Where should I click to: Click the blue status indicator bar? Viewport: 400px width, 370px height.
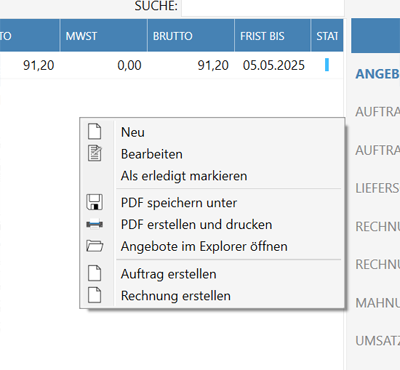(x=327, y=65)
